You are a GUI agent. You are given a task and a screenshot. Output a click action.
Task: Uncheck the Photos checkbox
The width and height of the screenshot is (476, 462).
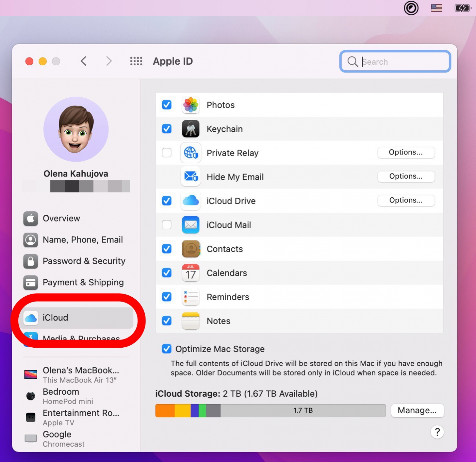(167, 105)
